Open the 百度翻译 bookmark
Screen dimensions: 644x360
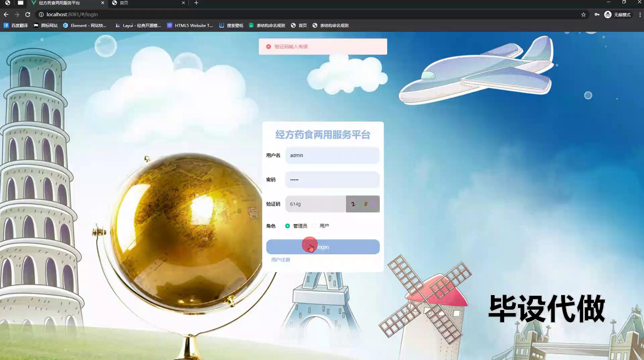pos(16,26)
